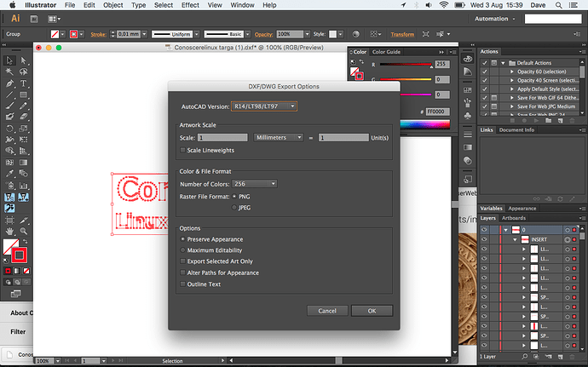The height and width of the screenshot is (367, 588).
Task: Check Alter Paths for Appearance
Action: pyautogui.click(x=182, y=272)
